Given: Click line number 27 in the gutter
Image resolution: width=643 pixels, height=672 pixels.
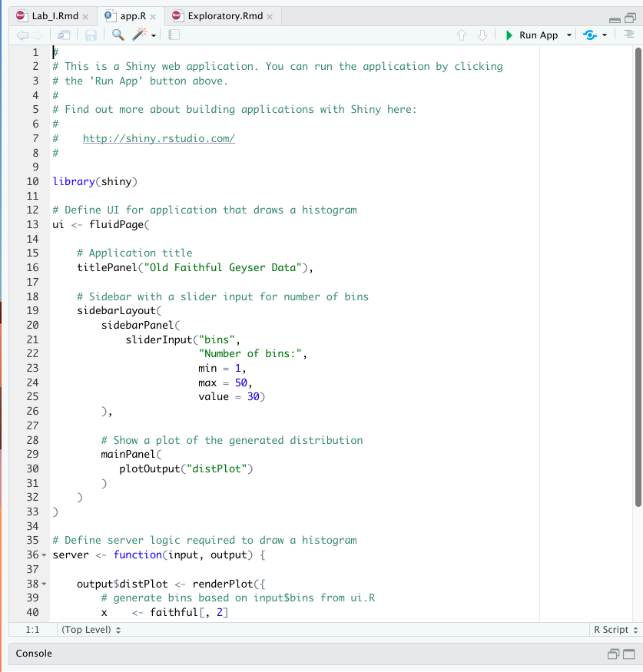Looking at the screenshot, I should (x=32, y=425).
